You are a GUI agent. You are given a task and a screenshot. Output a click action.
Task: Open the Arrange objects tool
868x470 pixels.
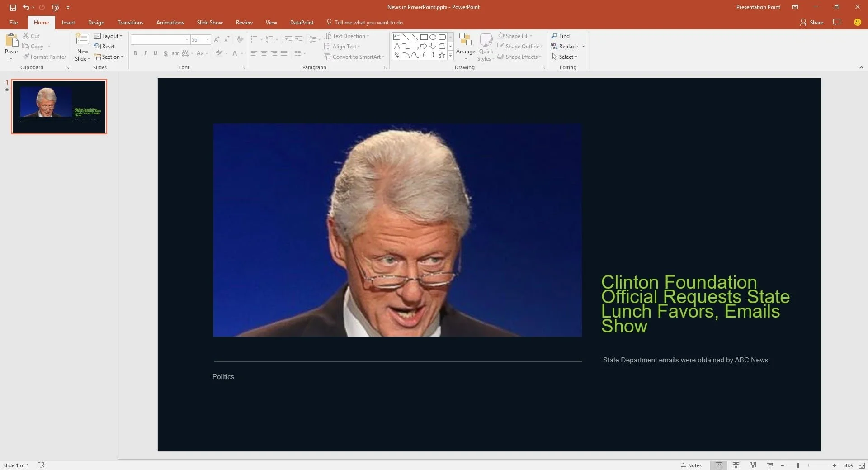pos(465,46)
